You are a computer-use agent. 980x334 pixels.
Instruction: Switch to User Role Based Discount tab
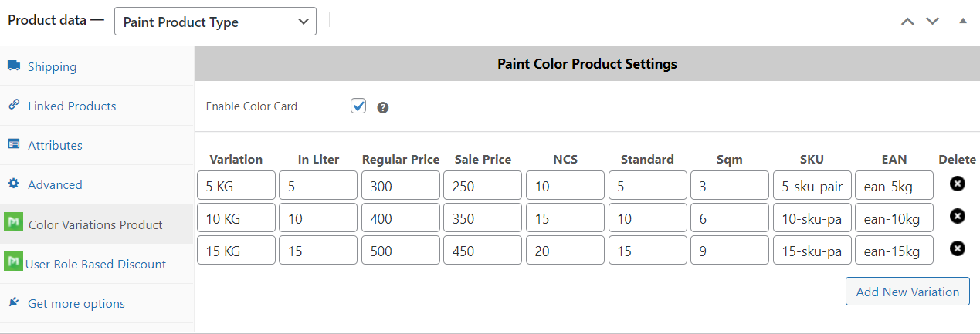95,264
